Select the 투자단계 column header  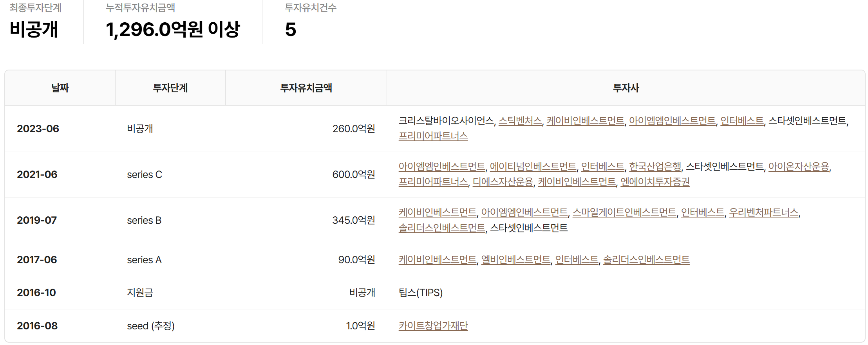(x=170, y=88)
